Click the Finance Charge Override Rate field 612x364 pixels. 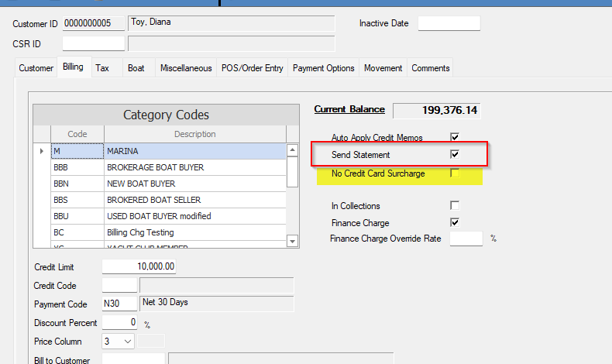coord(466,239)
